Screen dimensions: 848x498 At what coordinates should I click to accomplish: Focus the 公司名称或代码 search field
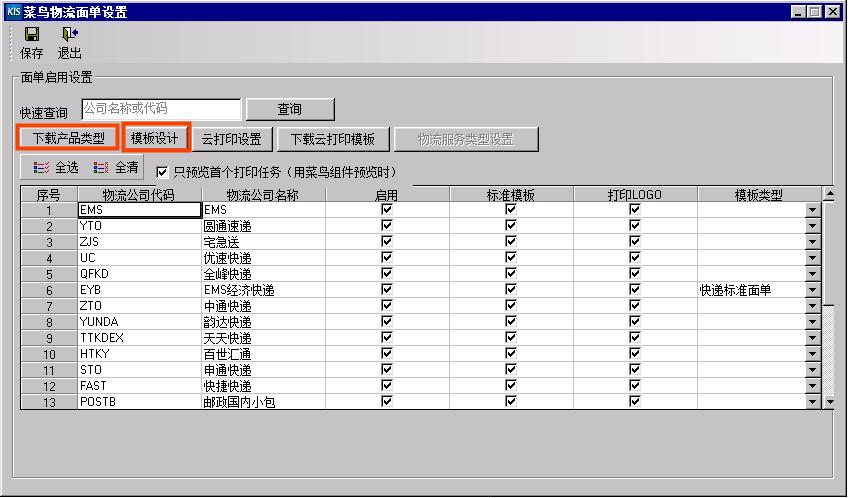pyautogui.click(x=161, y=109)
